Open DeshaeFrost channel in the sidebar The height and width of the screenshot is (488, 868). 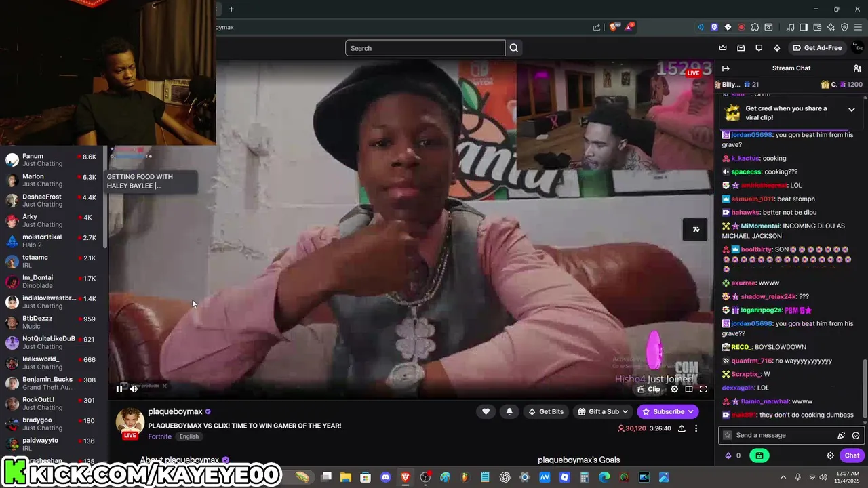click(x=52, y=201)
